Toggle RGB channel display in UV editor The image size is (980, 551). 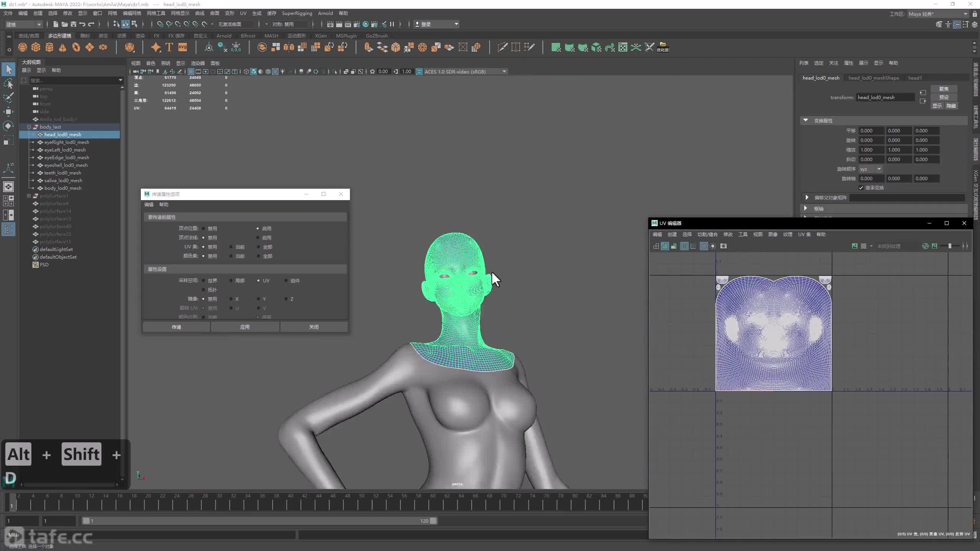coord(925,246)
